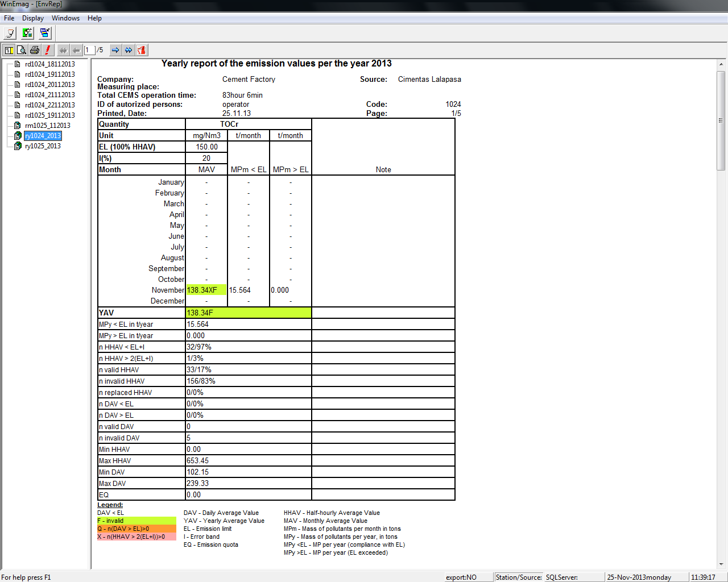Screen dimensions: 728x582
Task: Click the 'F - invalid' legend swatch
Action: [136, 521]
